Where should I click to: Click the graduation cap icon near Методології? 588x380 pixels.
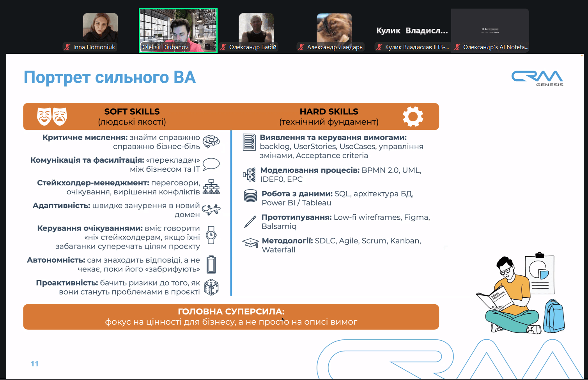pos(250,242)
